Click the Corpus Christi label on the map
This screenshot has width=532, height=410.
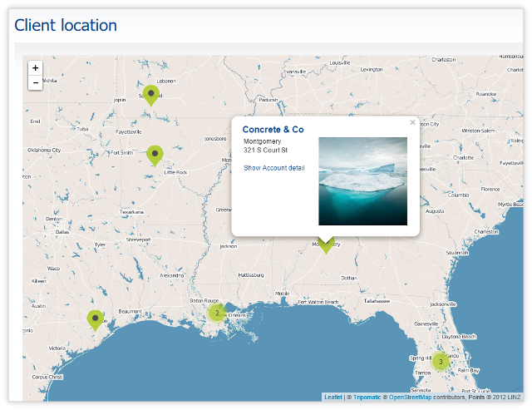(x=47, y=377)
